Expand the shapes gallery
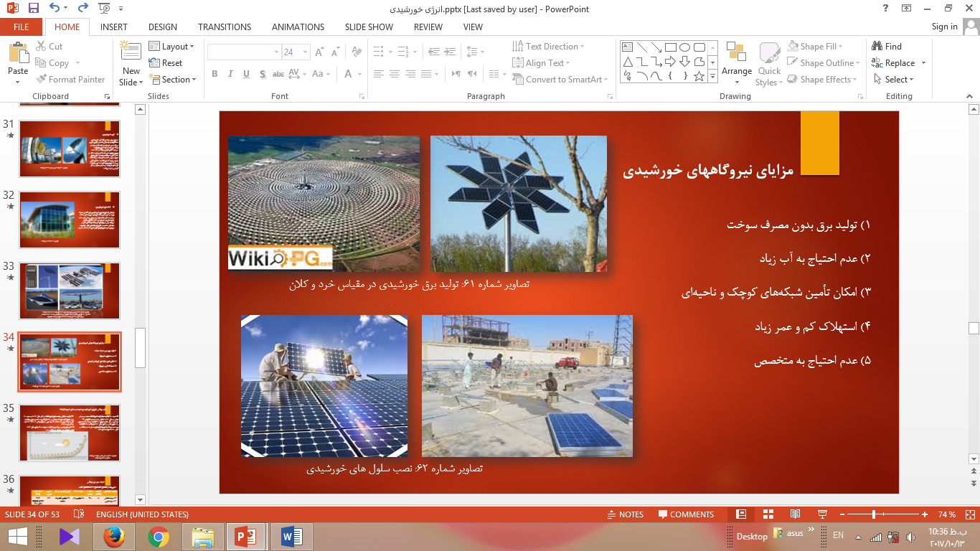The height and width of the screenshot is (551, 980). (712, 77)
